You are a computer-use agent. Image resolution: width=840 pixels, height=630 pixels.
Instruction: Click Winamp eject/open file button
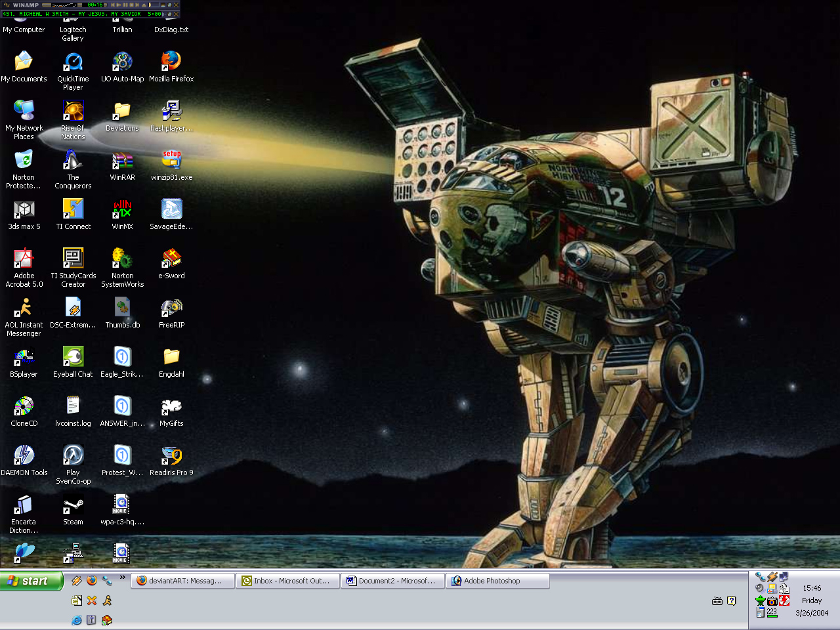(x=144, y=5)
